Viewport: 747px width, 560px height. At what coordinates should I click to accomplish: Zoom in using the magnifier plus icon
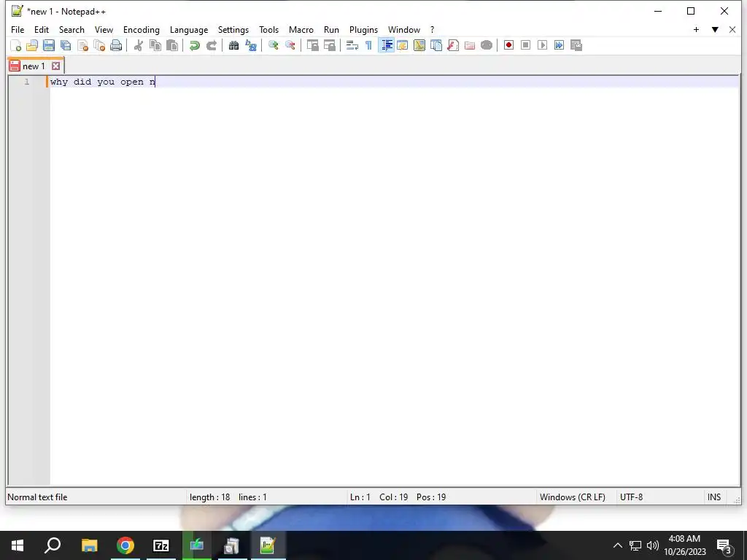tap(273, 45)
